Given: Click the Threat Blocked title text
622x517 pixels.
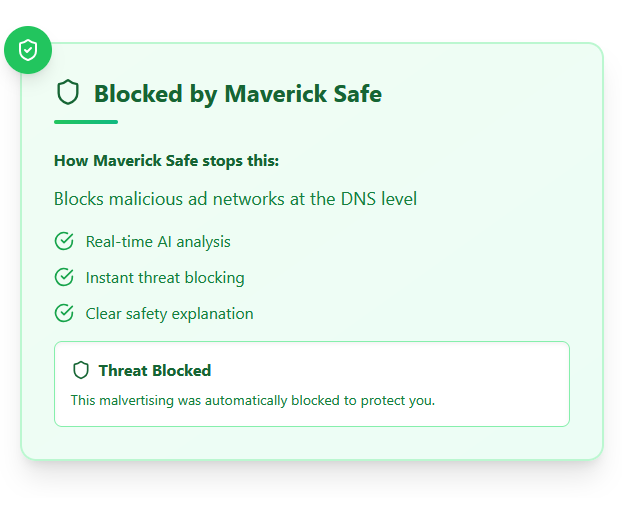Looking at the screenshot, I should [x=155, y=371].
